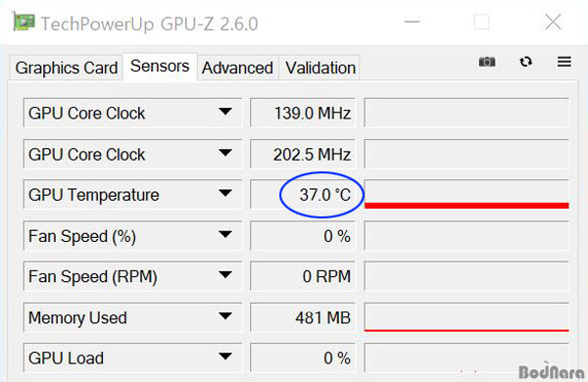Switch to the Graphics Card tab

pos(67,68)
